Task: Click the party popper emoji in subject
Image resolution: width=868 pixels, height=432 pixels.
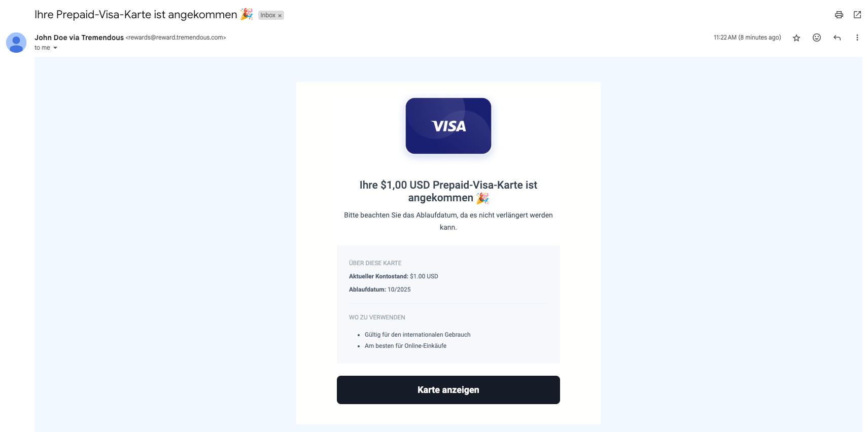Action: coord(247,14)
